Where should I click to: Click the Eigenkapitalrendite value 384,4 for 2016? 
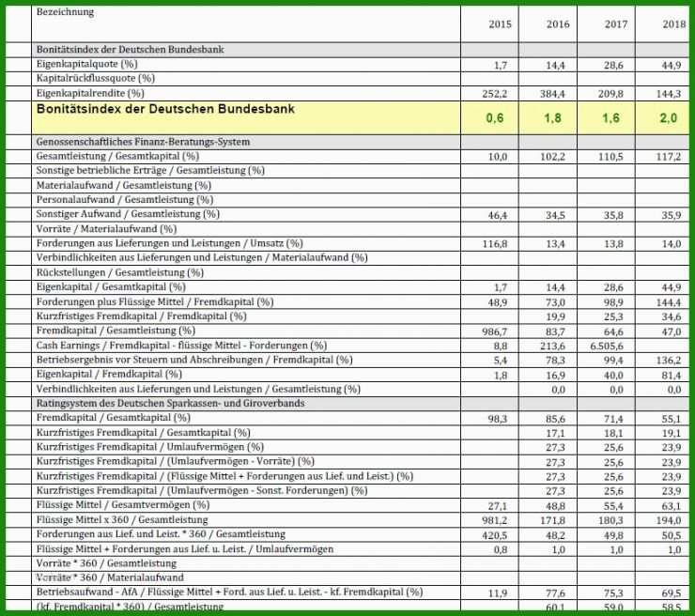pyautogui.click(x=552, y=94)
